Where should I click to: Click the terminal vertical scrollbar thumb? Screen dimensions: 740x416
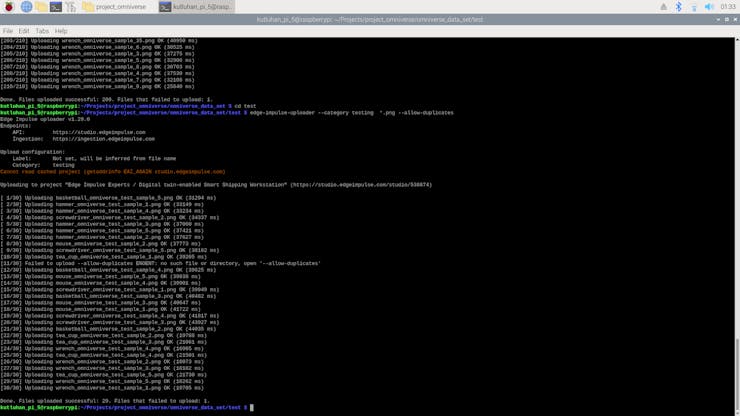737,375
